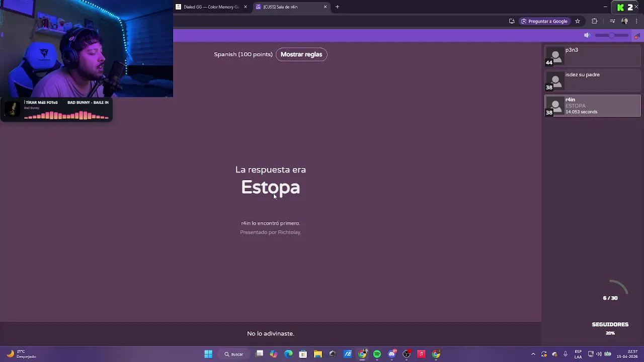This screenshot has height=362, width=644.
Task: Open Microsoft Edge from taskbar
Action: [x=288, y=354]
